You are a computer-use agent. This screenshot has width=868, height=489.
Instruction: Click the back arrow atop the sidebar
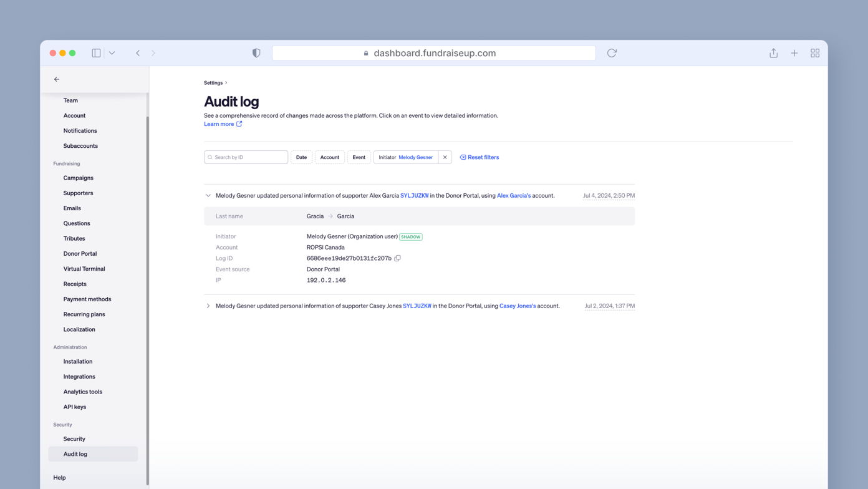(x=57, y=79)
